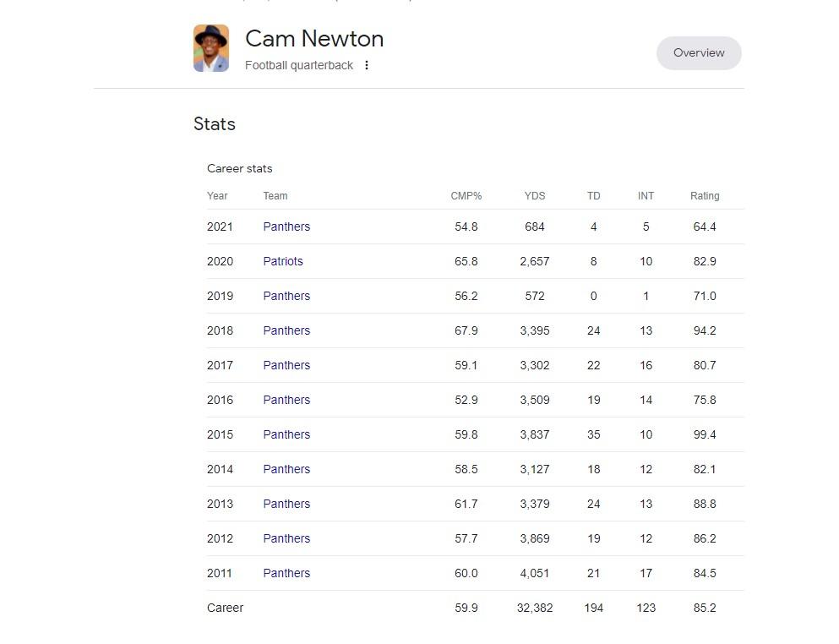Image resolution: width=839 pixels, height=644 pixels.
Task: Open the Panthers link for 2021
Action: tap(286, 226)
